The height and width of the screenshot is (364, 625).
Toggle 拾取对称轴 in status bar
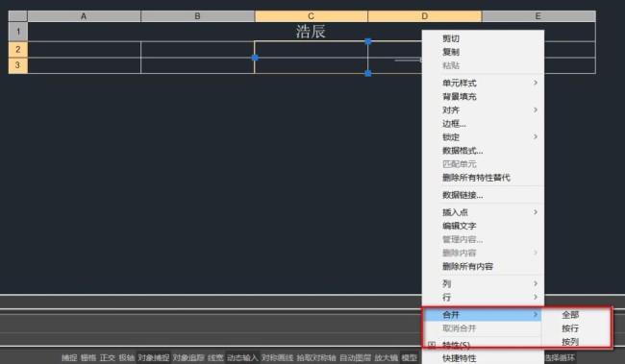316,357
